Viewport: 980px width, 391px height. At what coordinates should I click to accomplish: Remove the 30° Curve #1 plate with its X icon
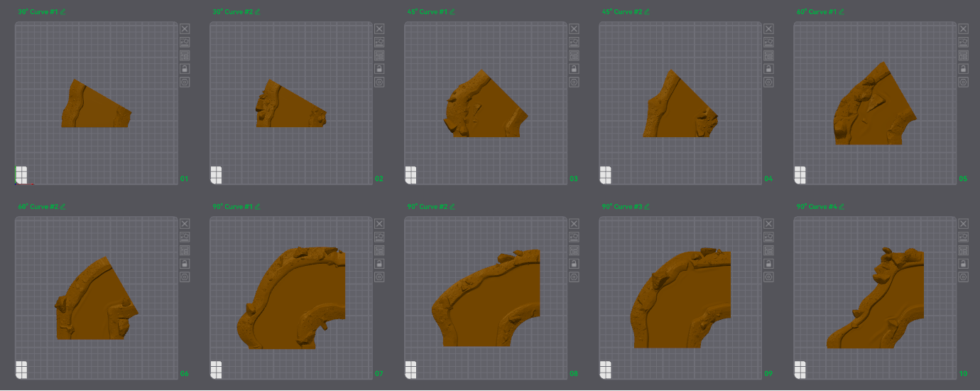(185, 28)
